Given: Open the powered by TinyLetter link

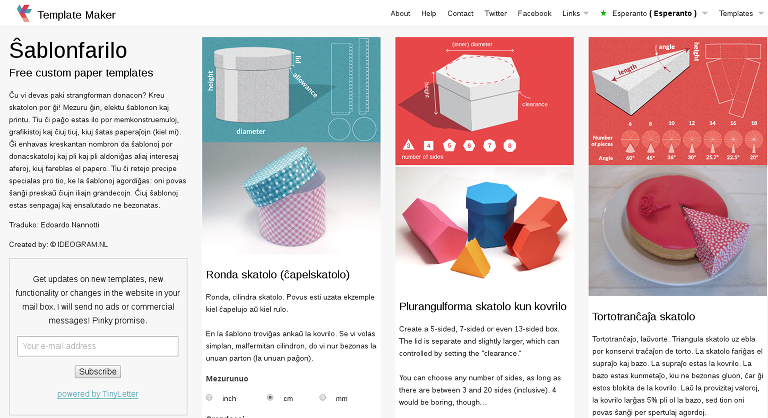Looking at the screenshot, I should pyautogui.click(x=98, y=394).
